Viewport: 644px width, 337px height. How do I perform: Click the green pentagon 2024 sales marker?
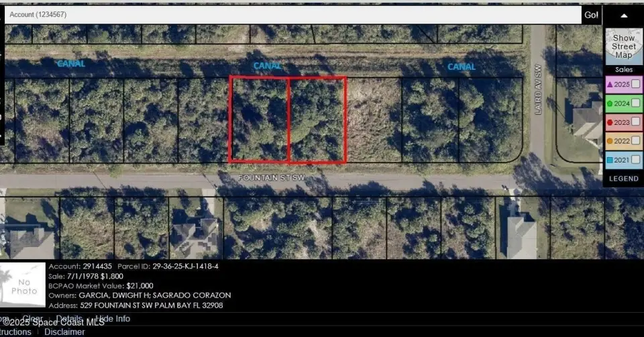pos(610,103)
